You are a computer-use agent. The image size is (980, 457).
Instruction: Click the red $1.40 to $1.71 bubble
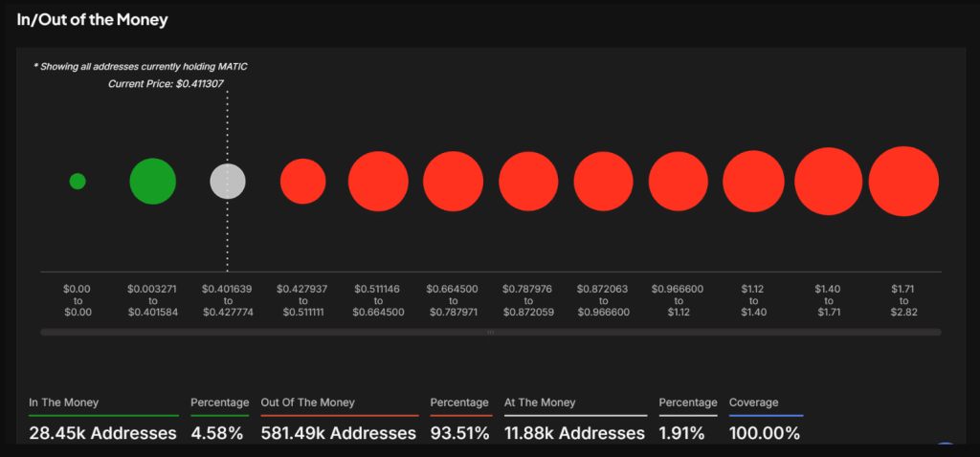tap(828, 181)
